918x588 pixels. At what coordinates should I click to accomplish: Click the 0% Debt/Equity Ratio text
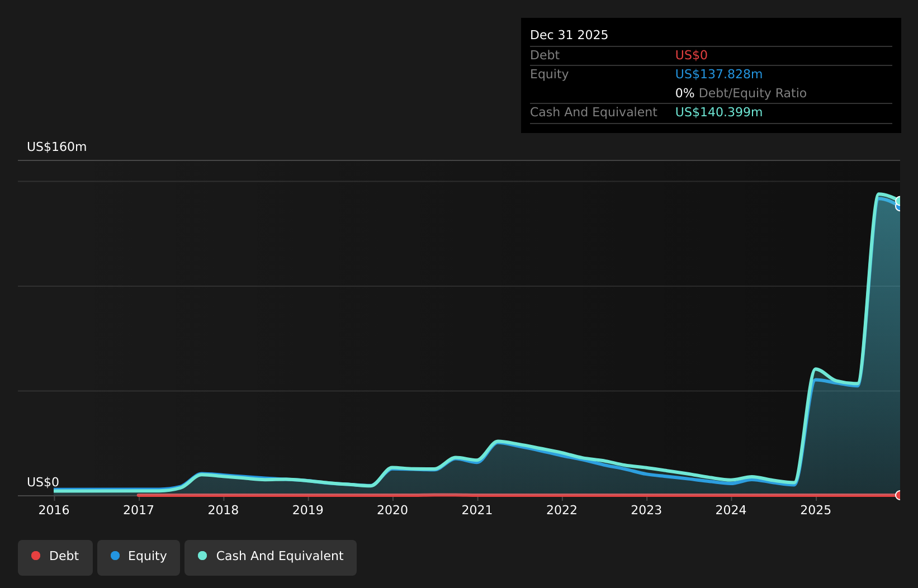tap(741, 93)
